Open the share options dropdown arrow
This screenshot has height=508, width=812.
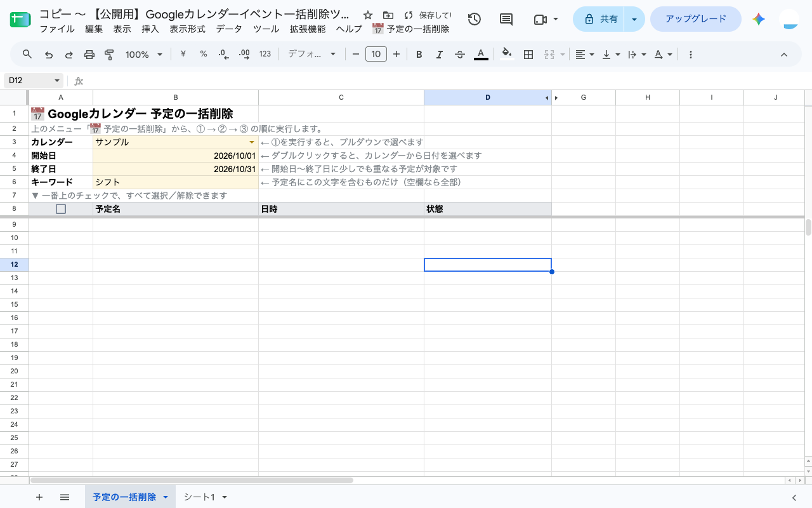(x=634, y=19)
